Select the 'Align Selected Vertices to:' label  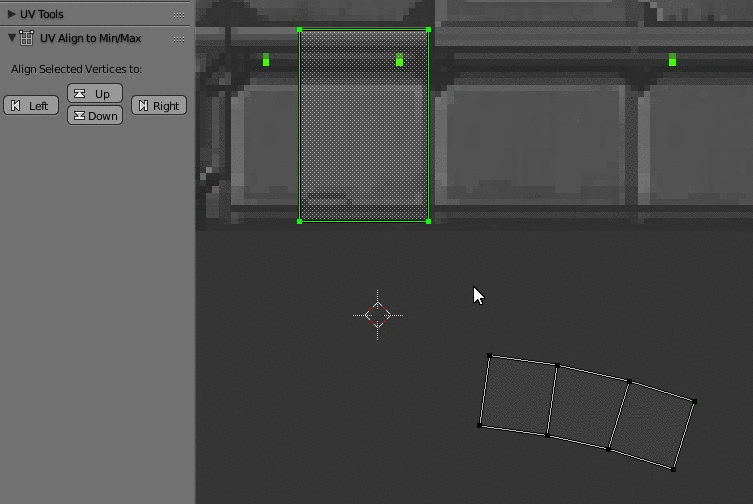pyautogui.click(x=77, y=69)
